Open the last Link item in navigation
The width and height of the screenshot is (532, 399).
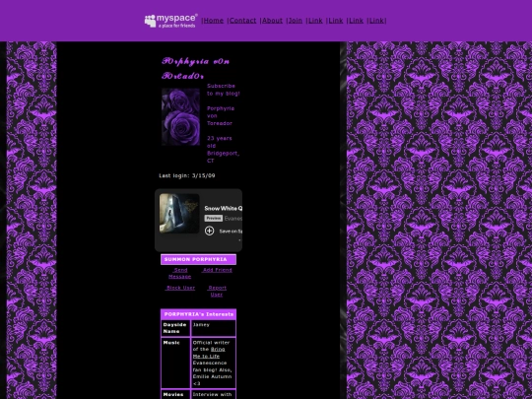[x=376, y=21]
